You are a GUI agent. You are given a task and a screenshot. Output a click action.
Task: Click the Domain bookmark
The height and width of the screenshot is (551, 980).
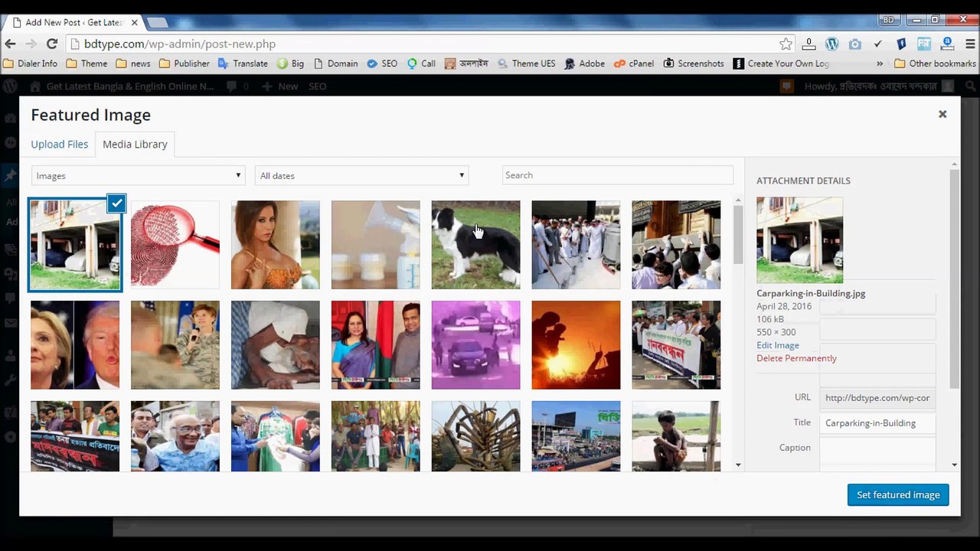tap(335, 64)
